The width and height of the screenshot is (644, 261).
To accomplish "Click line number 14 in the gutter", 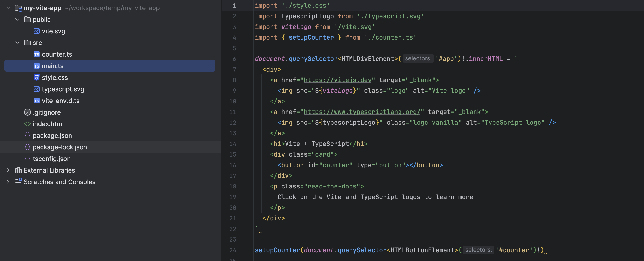I will point(232,144).
